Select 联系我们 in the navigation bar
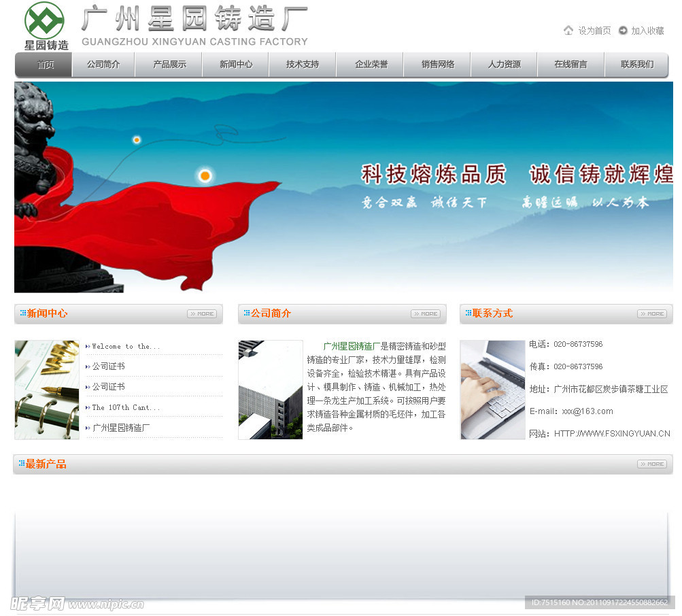 [x=637, y=65]
